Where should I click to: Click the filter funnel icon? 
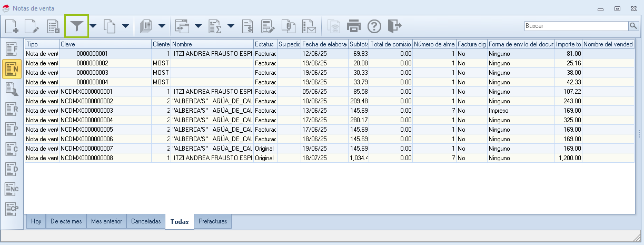point(77,26)
